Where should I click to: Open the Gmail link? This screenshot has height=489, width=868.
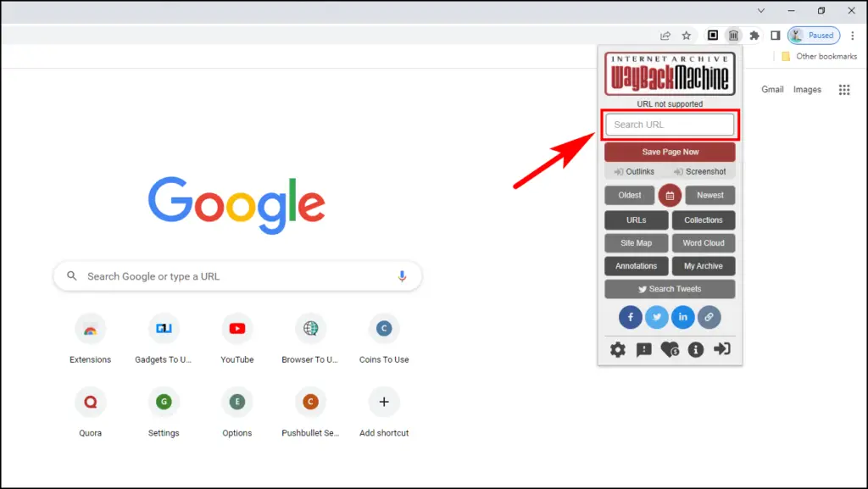coord(772,90)
